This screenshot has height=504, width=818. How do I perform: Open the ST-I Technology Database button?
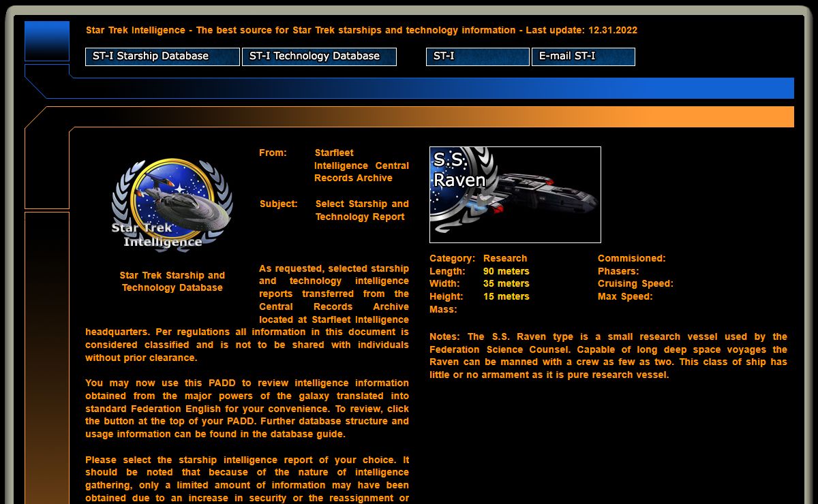point(319,57)
